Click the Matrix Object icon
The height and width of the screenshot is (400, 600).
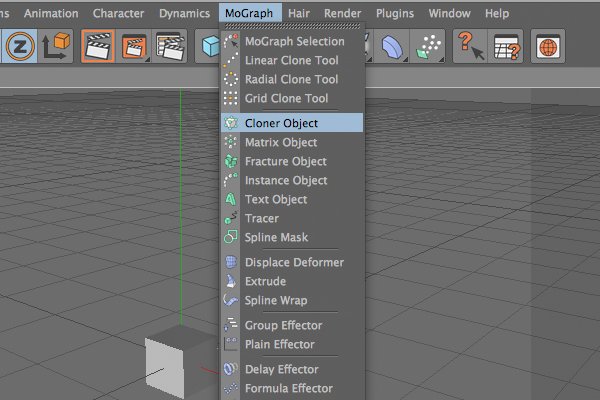click(x=231, y=142)
